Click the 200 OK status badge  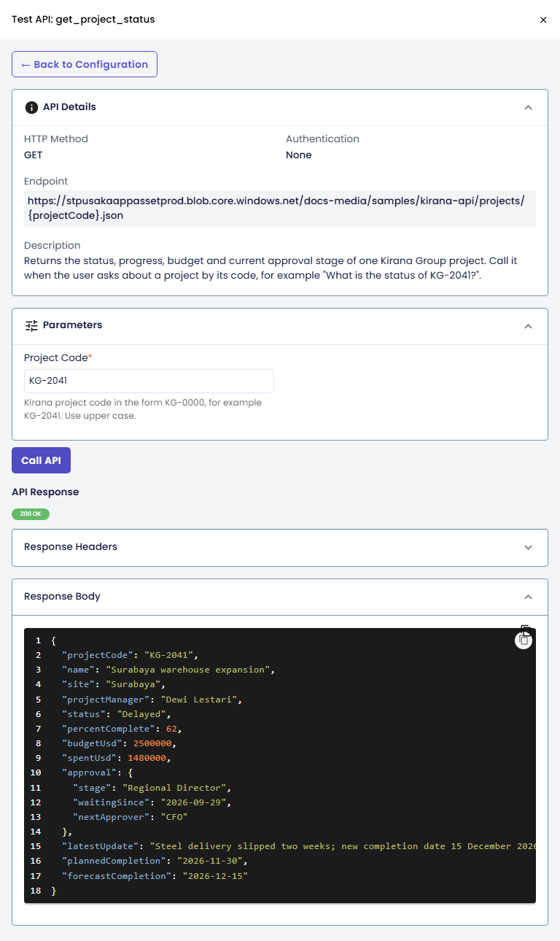point(31,514)
